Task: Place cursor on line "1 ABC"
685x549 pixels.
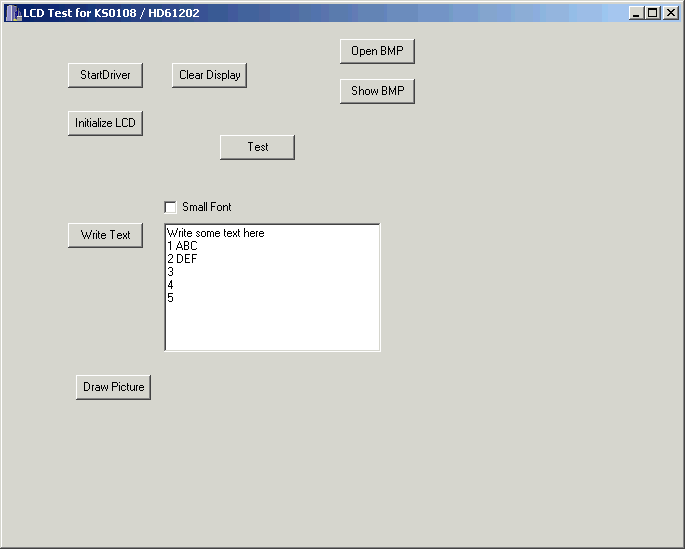Action: (182, 246)
